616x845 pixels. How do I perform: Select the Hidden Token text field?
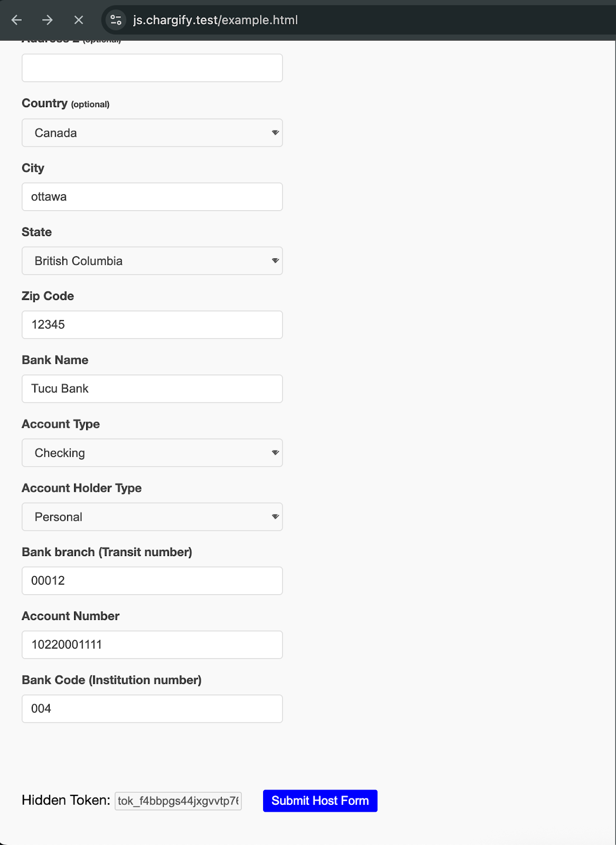click(178, 801)
